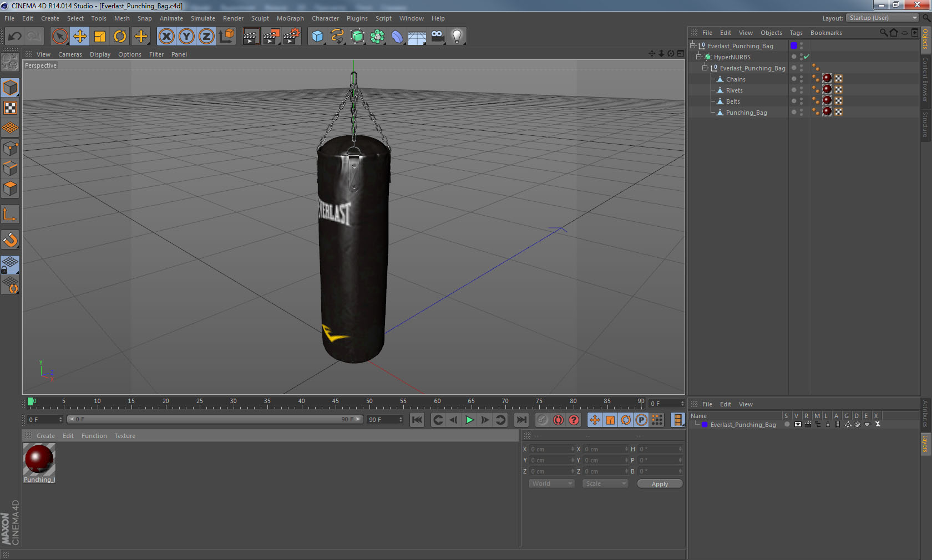Select the Punching_Bag object
Image resolution: width=932 pixels, height=560 pixels.
[x=746, y=113]
